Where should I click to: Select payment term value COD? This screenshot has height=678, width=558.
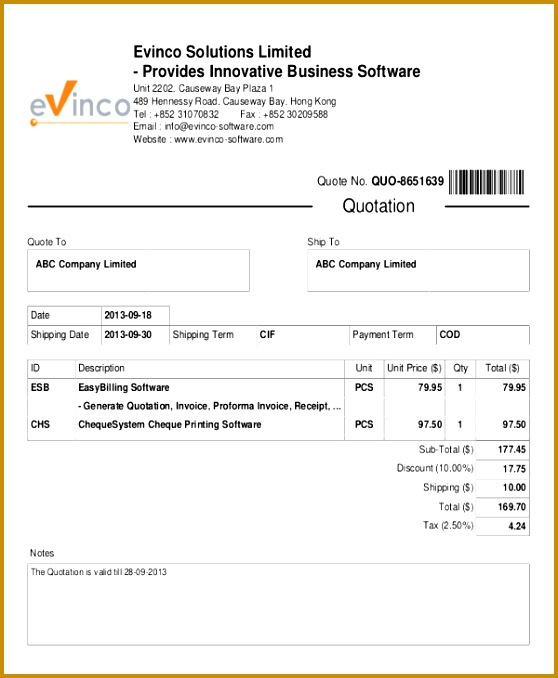(x=450, y=335)
